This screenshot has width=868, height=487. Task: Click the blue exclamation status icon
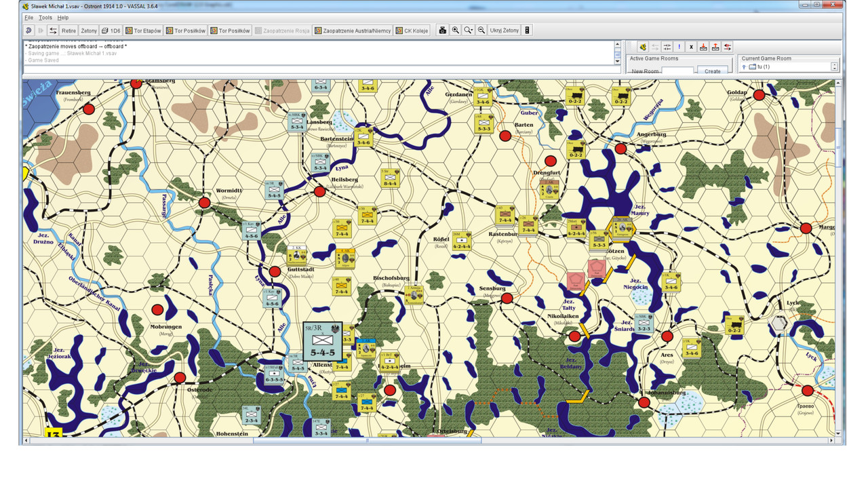679,47
